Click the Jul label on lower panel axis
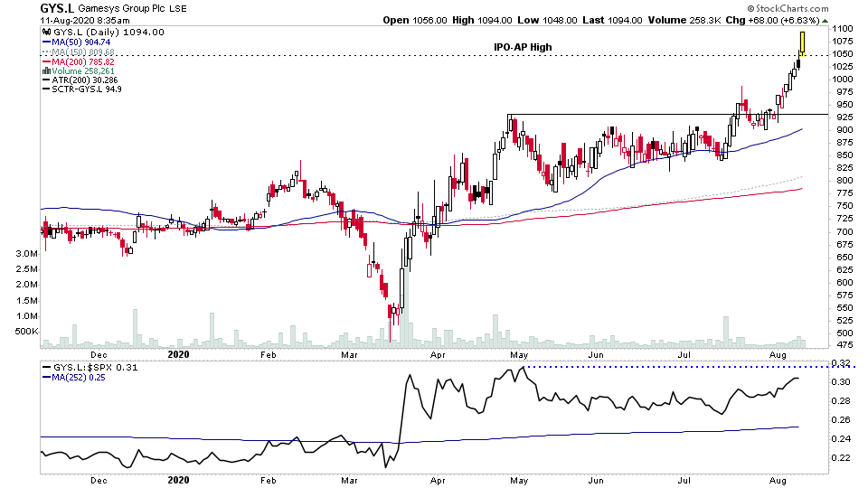868x488 pixels. pyautogui.click(x=684, y=480)
